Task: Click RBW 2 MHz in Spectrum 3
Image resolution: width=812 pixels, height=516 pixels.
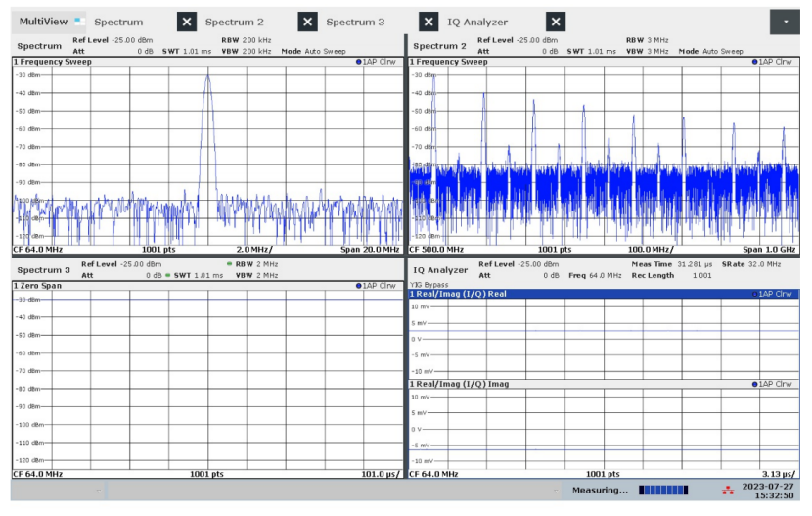Action: (257, 264)
